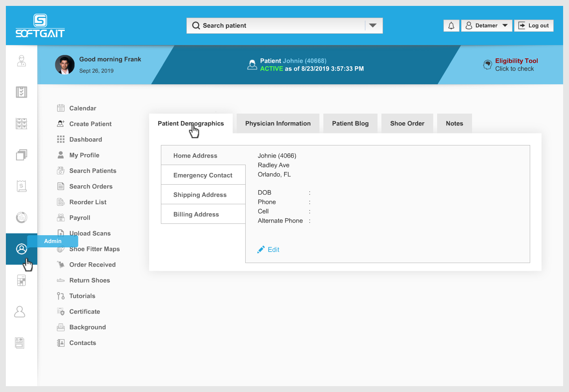
Task: Click the Tutorials icon in menu
Action: click(61, 296)
